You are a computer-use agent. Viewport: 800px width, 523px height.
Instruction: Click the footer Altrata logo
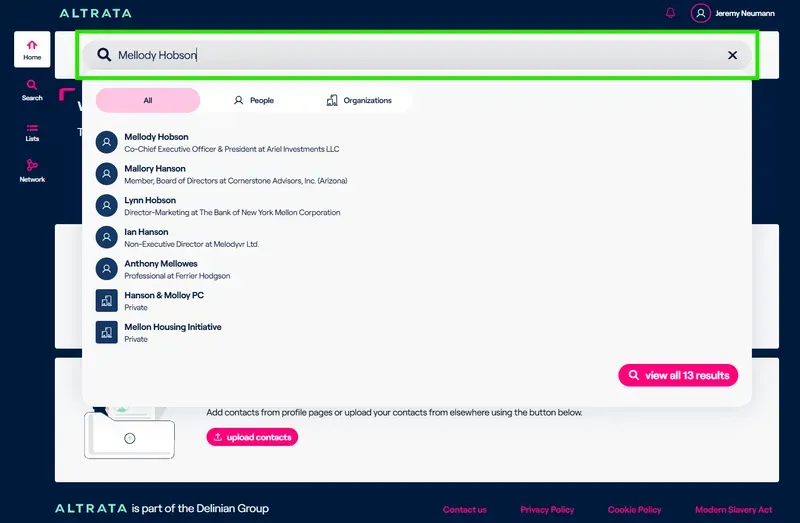(91, 509)
